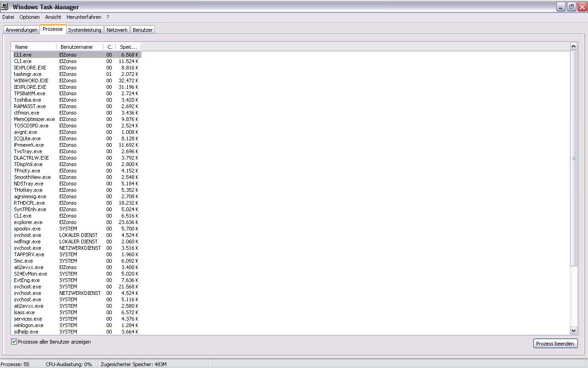This screenshot has width=588, height=368.
Task: Open the Herunterfahren menu
Action: click(x=84, y=17)
